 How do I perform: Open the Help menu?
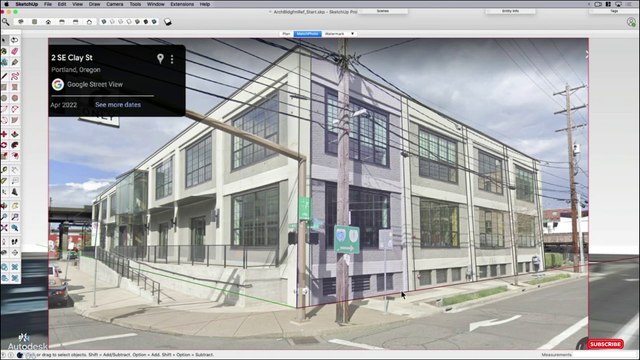coord(205,4)
